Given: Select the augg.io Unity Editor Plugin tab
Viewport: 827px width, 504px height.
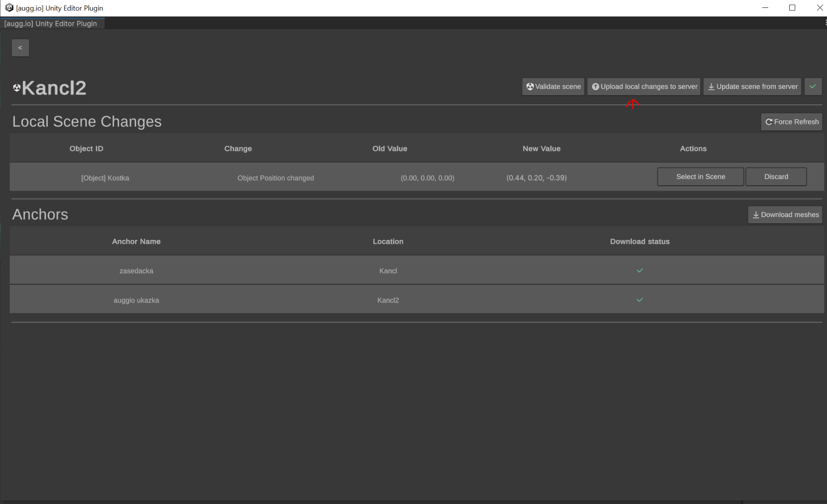Looking at the screenshot, I should [x=51, y=24].
